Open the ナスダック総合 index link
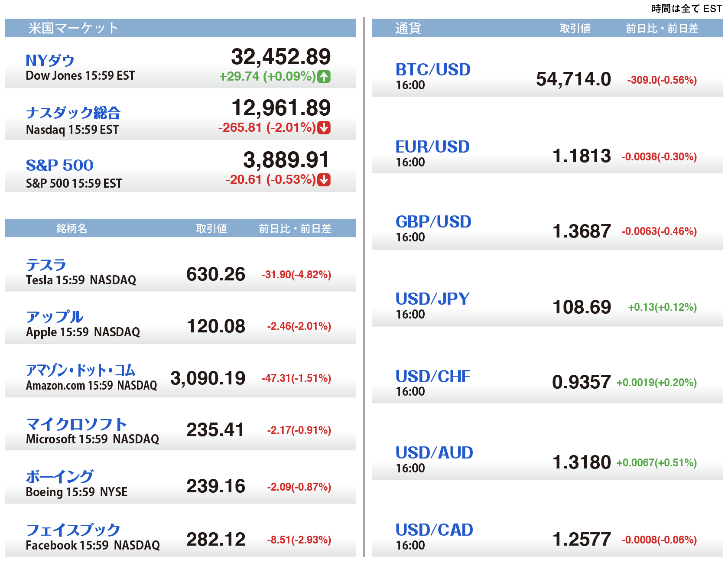 point(73,113)
